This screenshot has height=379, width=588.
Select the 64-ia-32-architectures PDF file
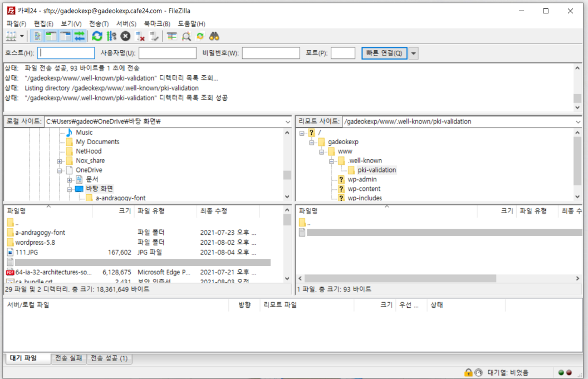point(53,272)
